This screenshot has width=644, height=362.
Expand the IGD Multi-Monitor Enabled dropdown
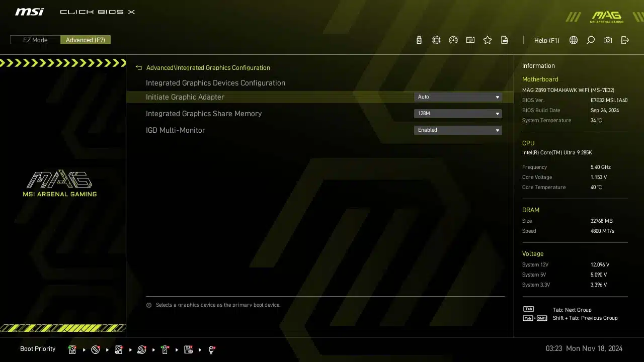click(x=458, y=130)
